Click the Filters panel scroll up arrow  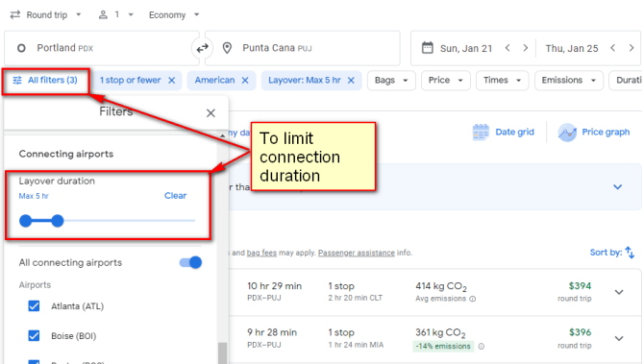(x=222, y=134)
